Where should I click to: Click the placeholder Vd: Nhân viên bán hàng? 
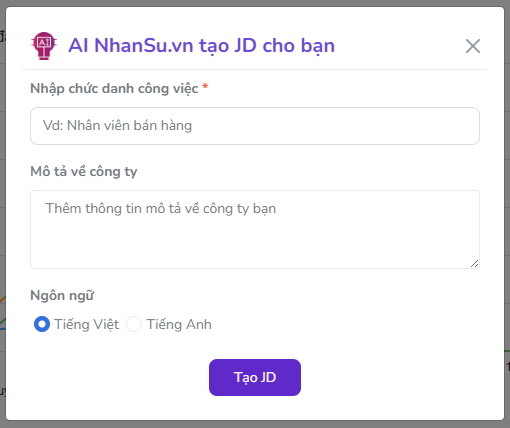tap(117, 126)
